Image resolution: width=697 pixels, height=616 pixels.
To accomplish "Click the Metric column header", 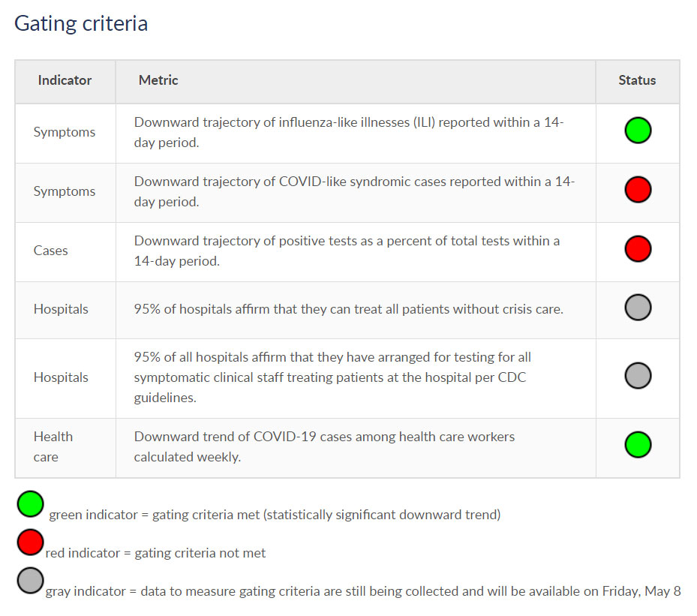I will (x=158, y=80).
